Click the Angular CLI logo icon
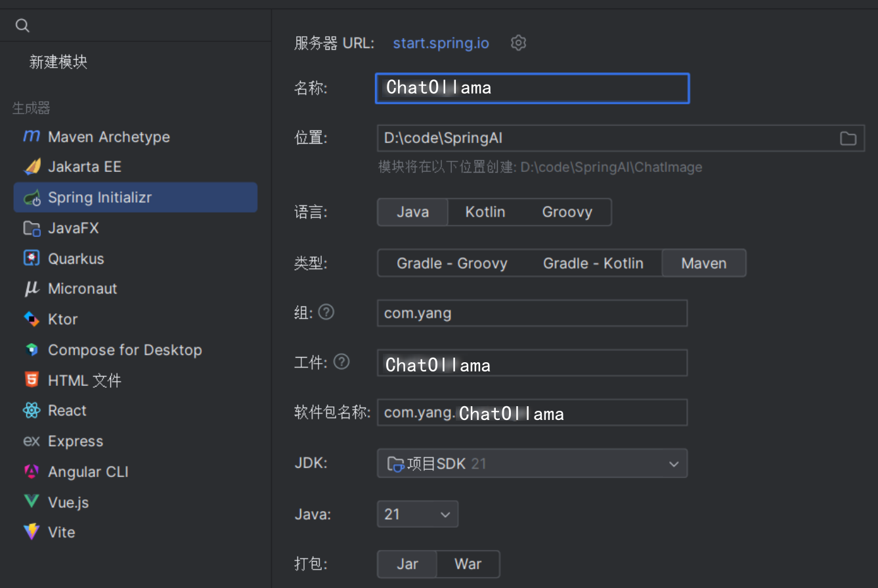Screen dimensions: 878x588 [32, 471]
